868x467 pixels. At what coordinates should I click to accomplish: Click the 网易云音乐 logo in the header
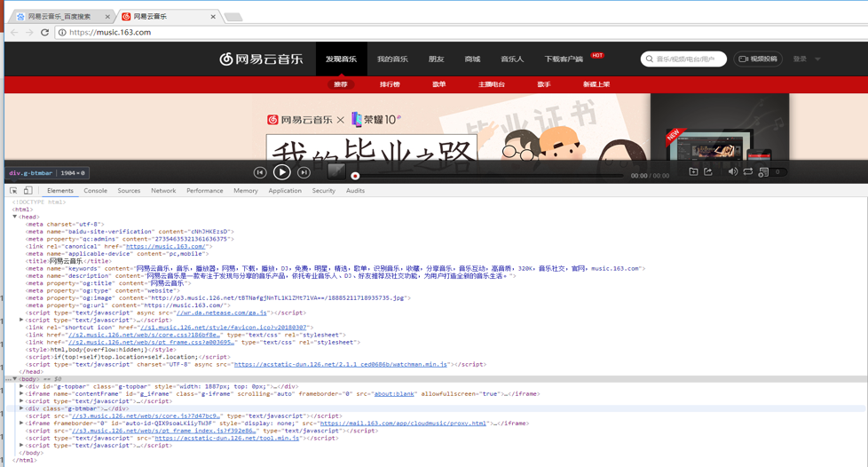click(261, 59)
